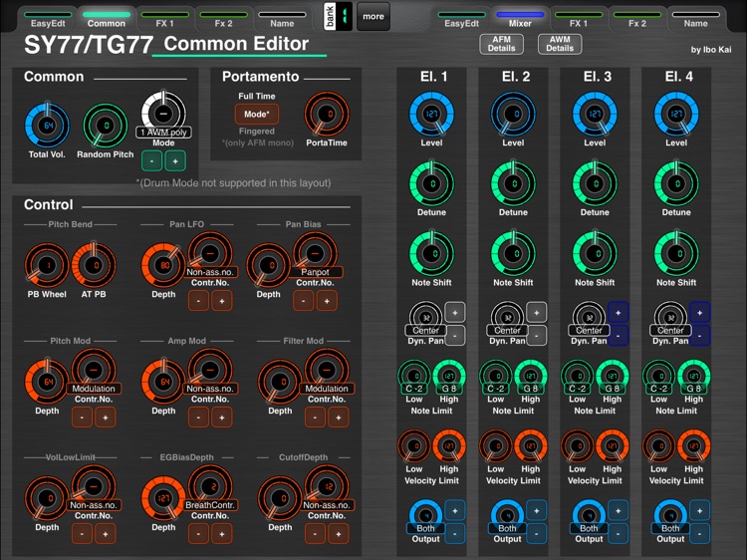Click the El. 3 Detune knob
Screen dimensions: 747x560
tap(595, 184)
